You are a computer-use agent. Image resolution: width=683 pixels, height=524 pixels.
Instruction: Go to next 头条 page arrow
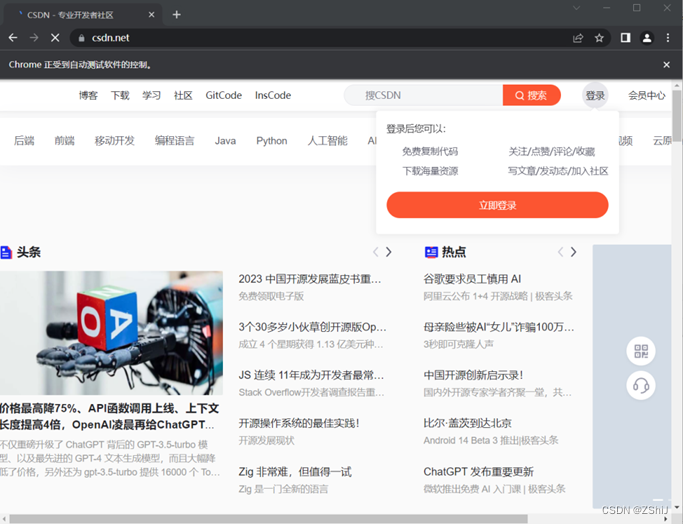[389, 252]
